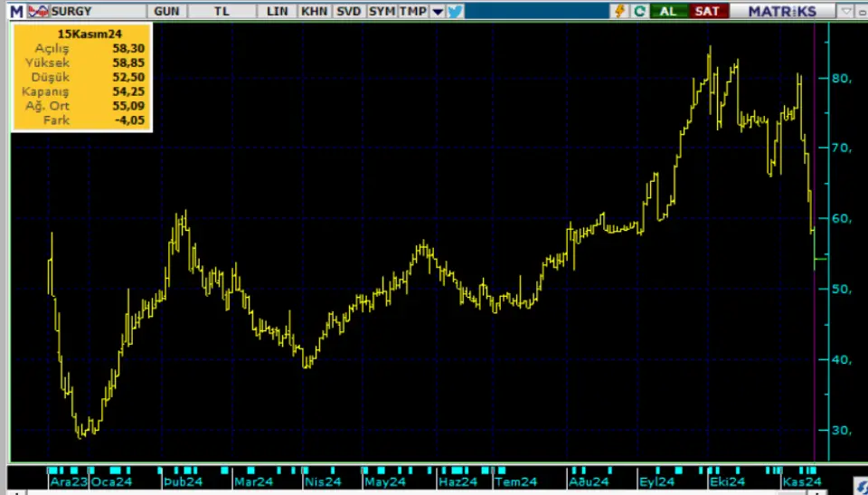Image resolution: width=868 pixels, height=495 pixels.
Task: Share the chart via the Twitter bird icon
Action: coord(455,11)
